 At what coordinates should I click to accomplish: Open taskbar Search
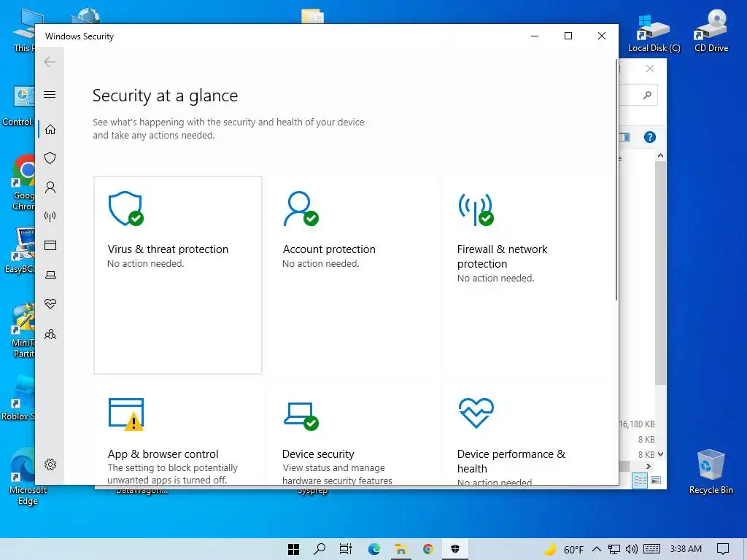320,549
